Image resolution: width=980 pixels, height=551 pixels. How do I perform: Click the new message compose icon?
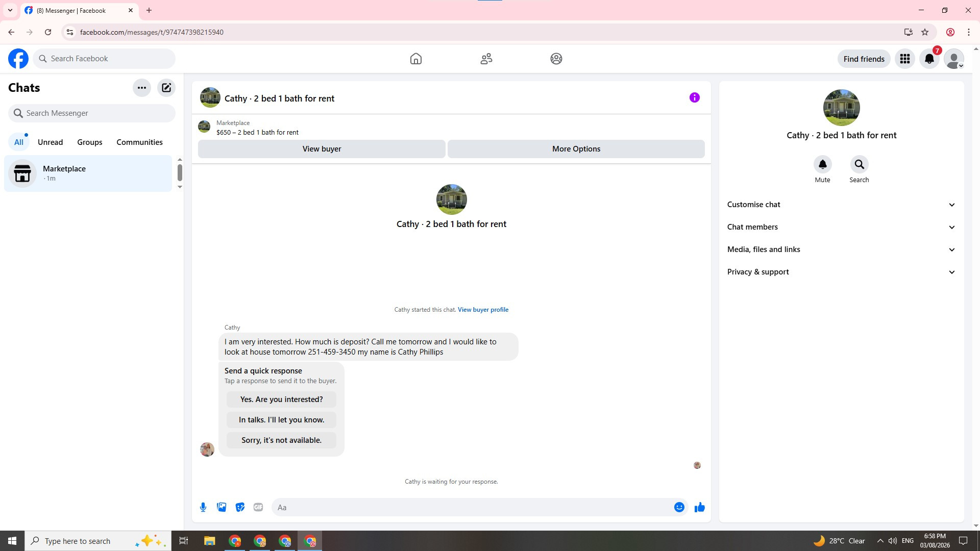tap(166, 88)
